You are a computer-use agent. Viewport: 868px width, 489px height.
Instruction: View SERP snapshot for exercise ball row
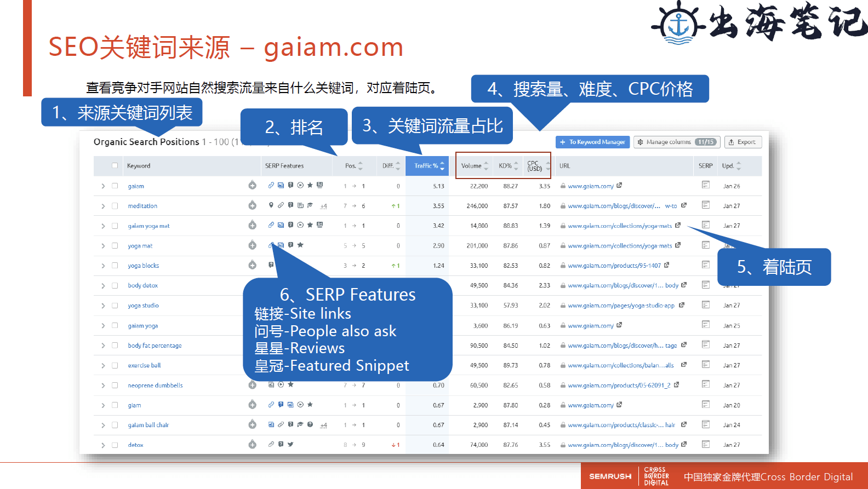(706, 364)
